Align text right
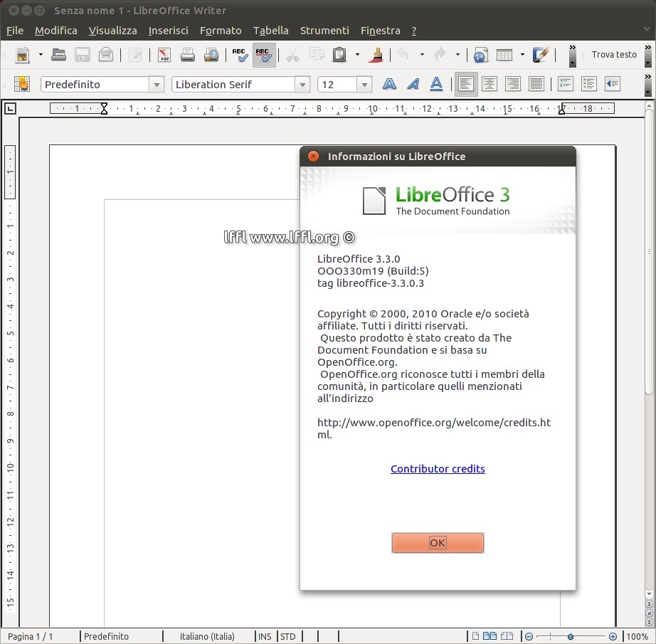656x644 pixels. click(x=512, y=84)
